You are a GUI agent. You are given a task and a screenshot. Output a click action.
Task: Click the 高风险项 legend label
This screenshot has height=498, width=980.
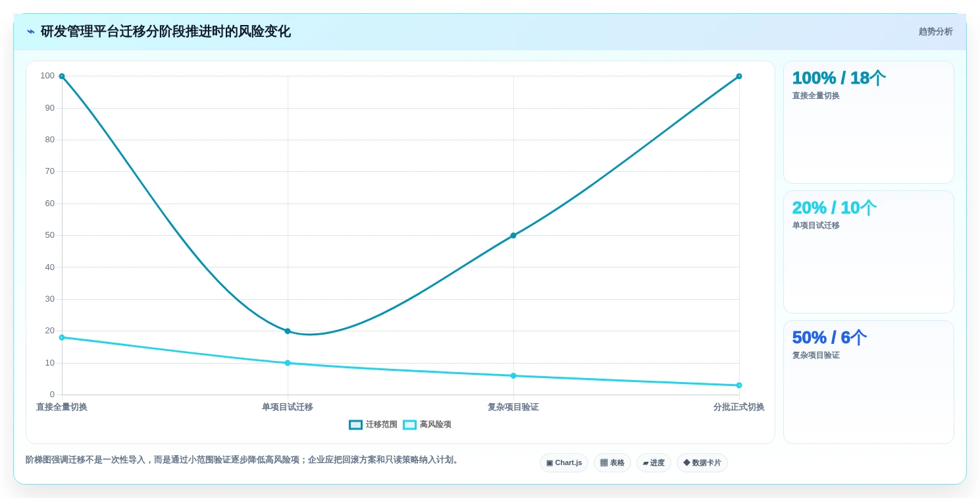point(435,425)
